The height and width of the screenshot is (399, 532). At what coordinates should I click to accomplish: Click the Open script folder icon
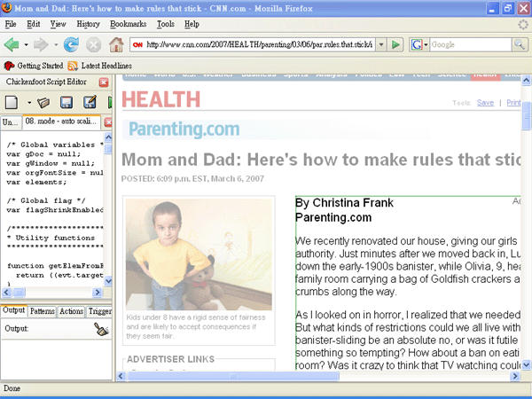43,103
